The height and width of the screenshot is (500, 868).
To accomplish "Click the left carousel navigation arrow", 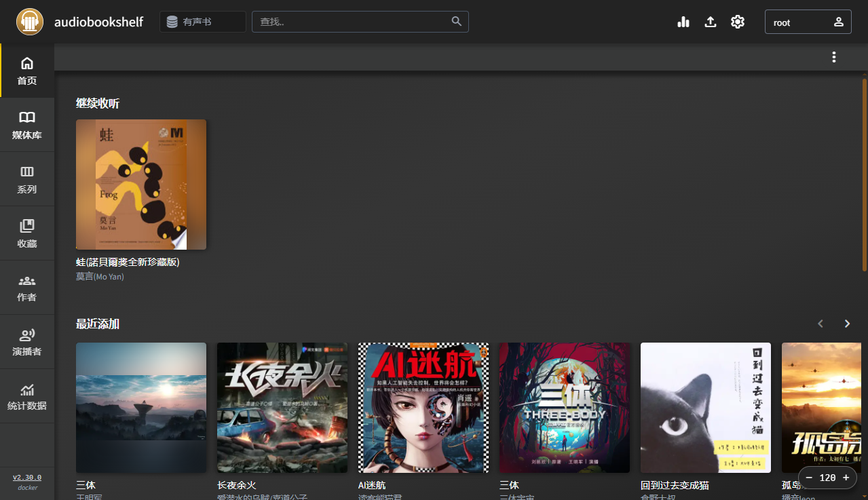I will coord(820,324).
